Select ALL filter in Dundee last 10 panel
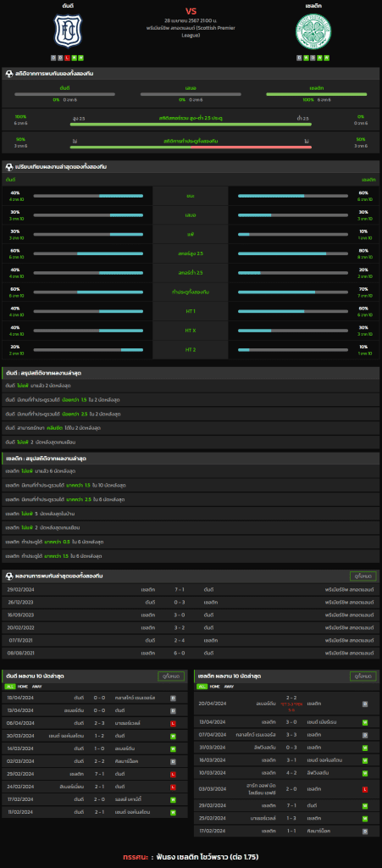 (x=10, y=687)
